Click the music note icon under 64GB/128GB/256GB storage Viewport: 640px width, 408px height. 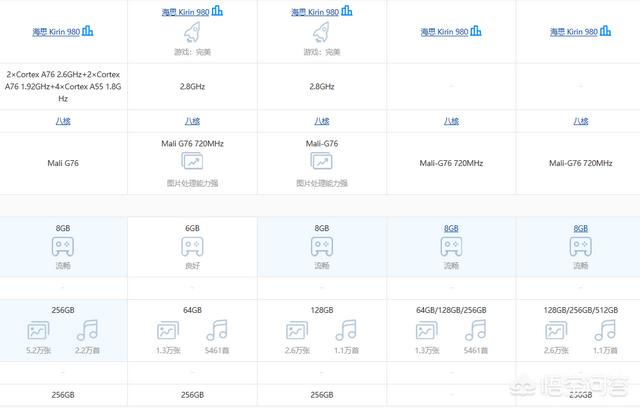(x=476, y=330)
